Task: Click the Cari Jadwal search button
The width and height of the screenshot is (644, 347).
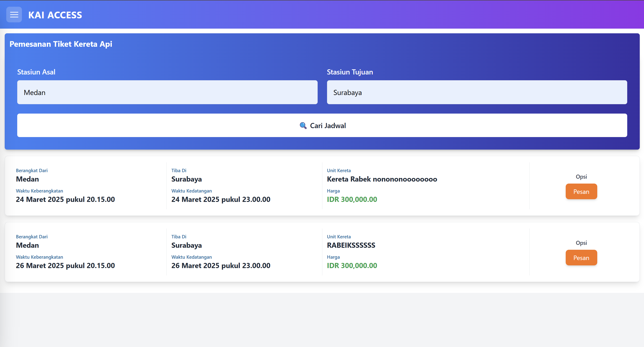Action: click(322, 125)
